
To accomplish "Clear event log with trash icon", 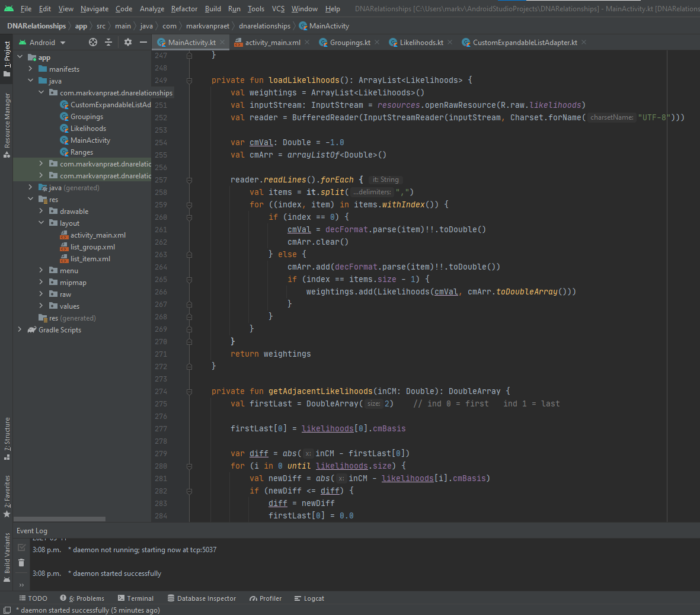I will click(21, 563).
